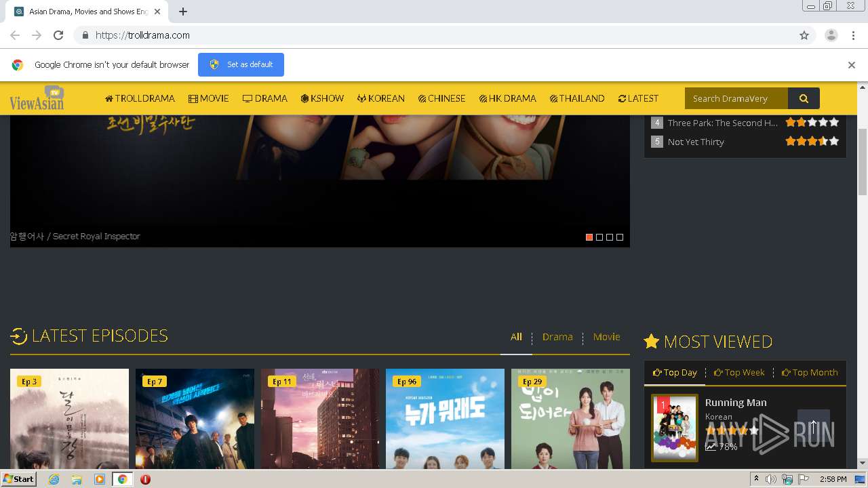The image size is (868, 488).
Task: Launch Windows Media Player from taskbar
Action: click(100, 479)
